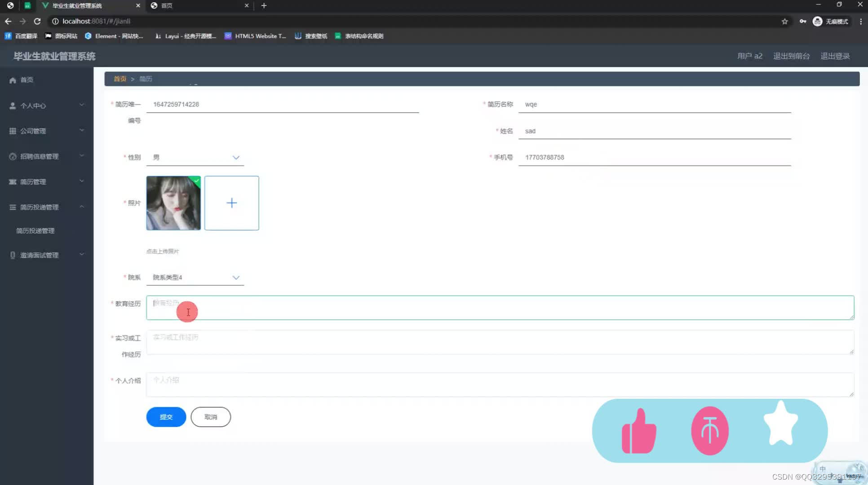Click into the 教育经历 textarea
Image resolution: width=868 pixels, height=485 pixels.
click(500, 308)
